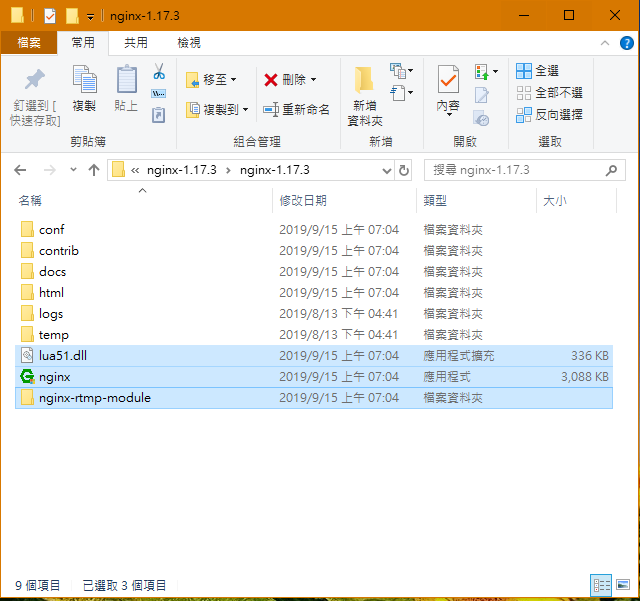Select the conf folder

pos(313,229)
